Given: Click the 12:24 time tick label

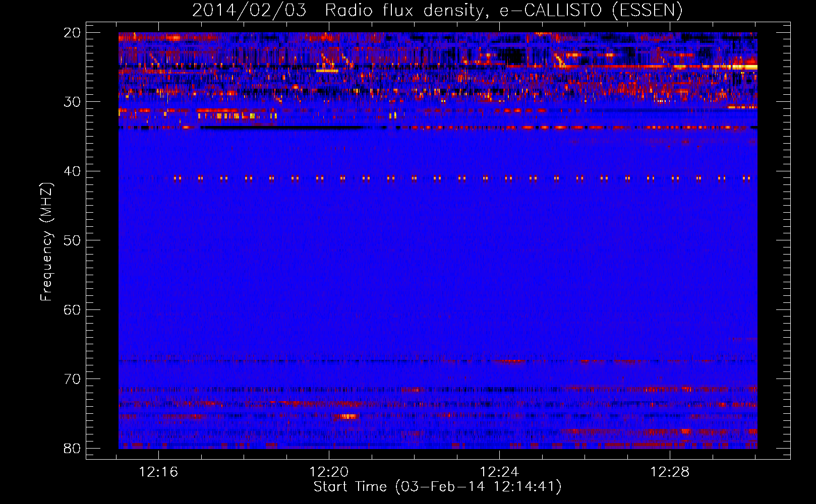Looking at the screenshot, I should (x=499, y=472).
